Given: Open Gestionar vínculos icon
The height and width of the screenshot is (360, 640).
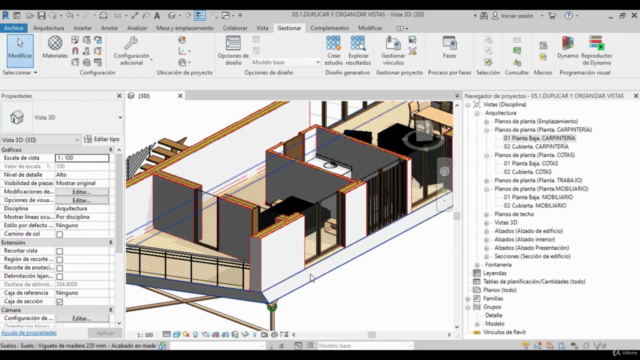Looking at the screenshot, I should (393, 43).
